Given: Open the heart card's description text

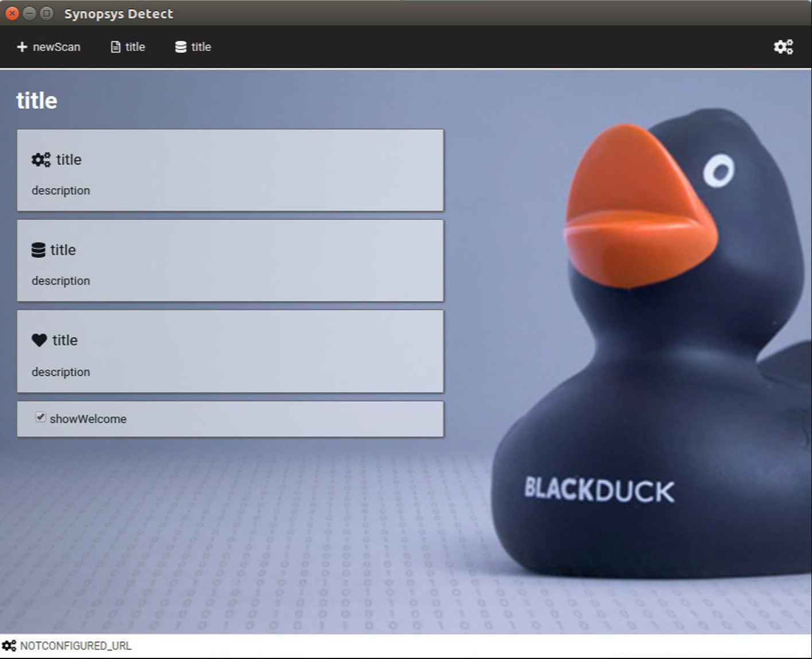Looking at the screenshot, I should pyautogui.click(x=60, y=372).
